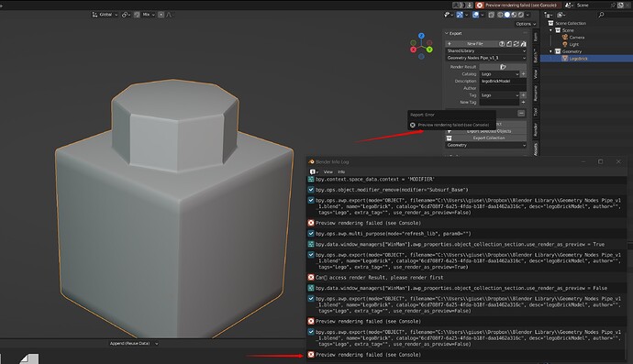633x364 pixels.
Task: Open the transform orientation Global dropdown
Action: pyautogui.click(x=105, y=15)
